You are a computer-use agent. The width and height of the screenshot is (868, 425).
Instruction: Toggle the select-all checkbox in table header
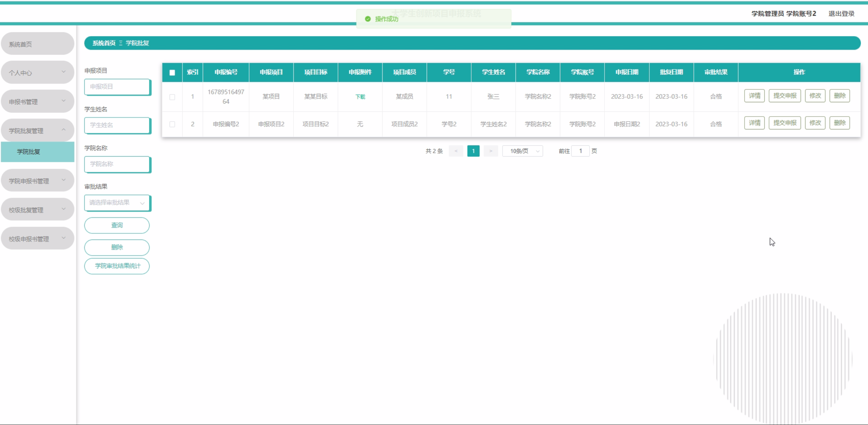pyautogui.click(x=172, y=72)
